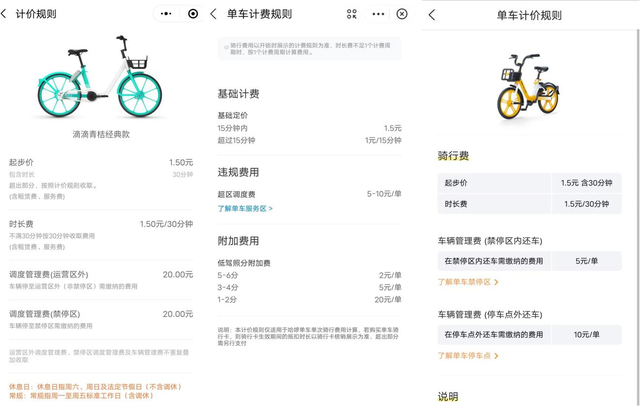
Task: Select the 基础计费 heading
Action: point(238,94)
